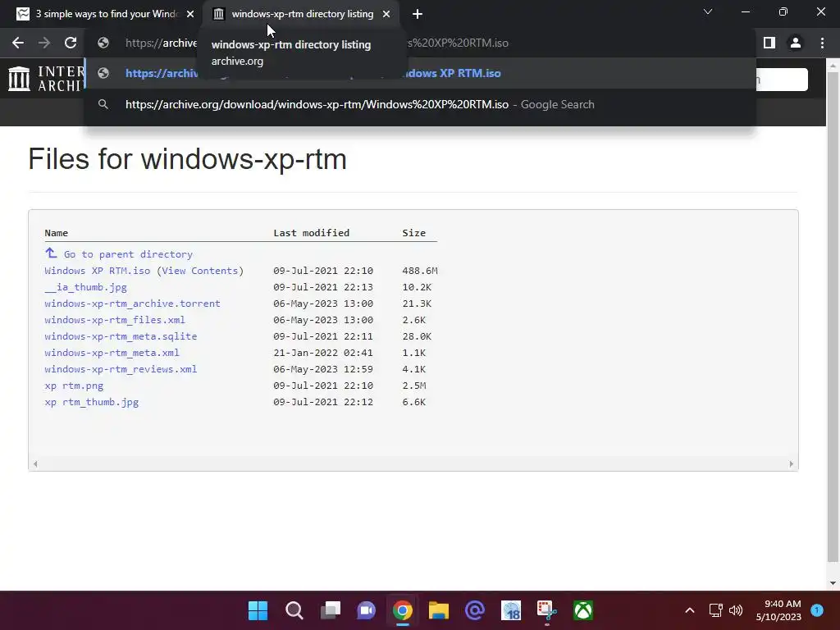Open the tab search chevron dropdown
This screenshot has width=840, height=630.
pos(708,11)
